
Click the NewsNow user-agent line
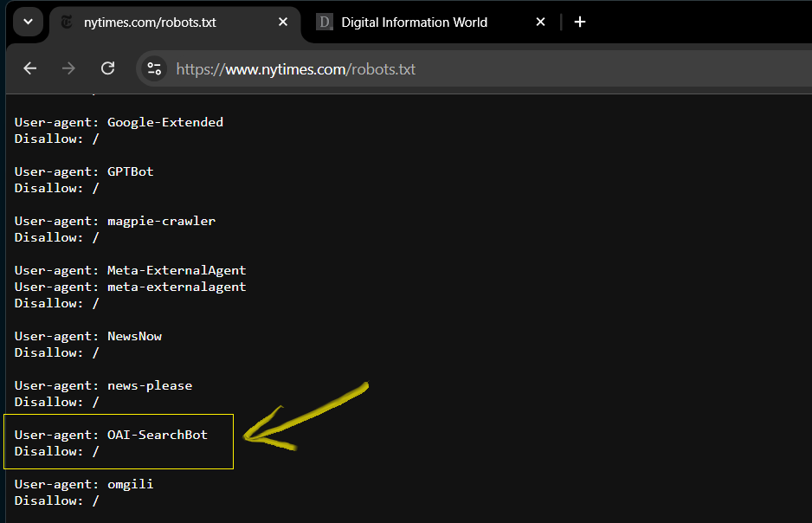tap(88, 336)
